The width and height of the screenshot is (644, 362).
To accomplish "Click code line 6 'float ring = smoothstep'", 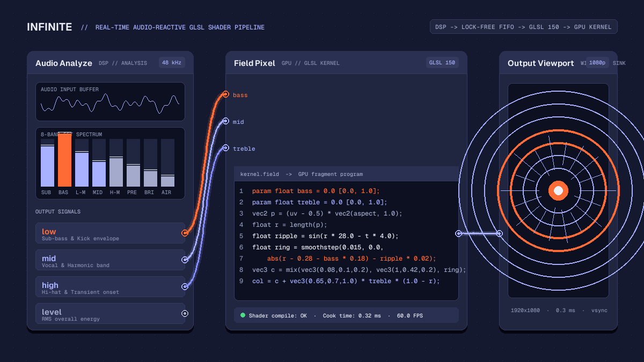I will [x=318, y=247].
